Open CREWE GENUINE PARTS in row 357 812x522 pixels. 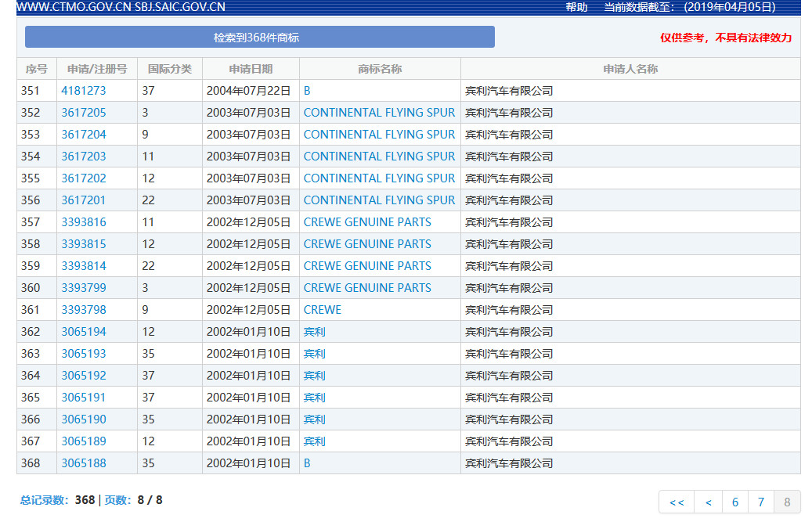[x=367, y=222]
